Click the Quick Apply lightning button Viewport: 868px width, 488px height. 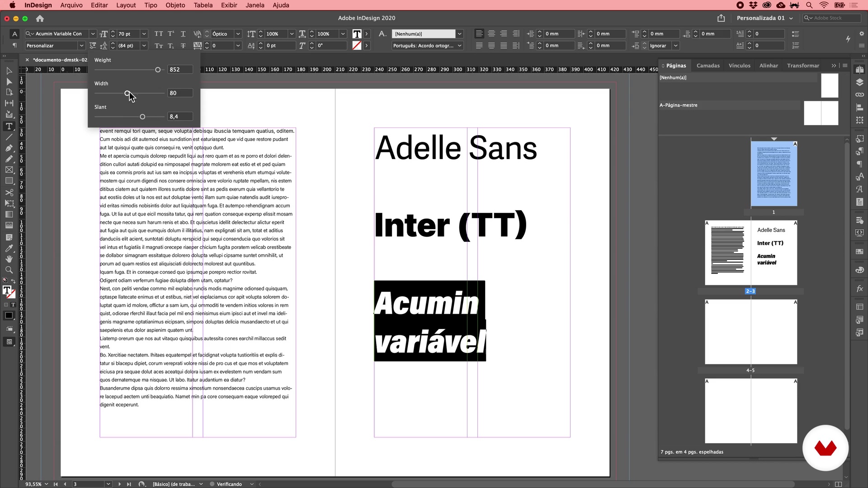(x=848, y=39)
